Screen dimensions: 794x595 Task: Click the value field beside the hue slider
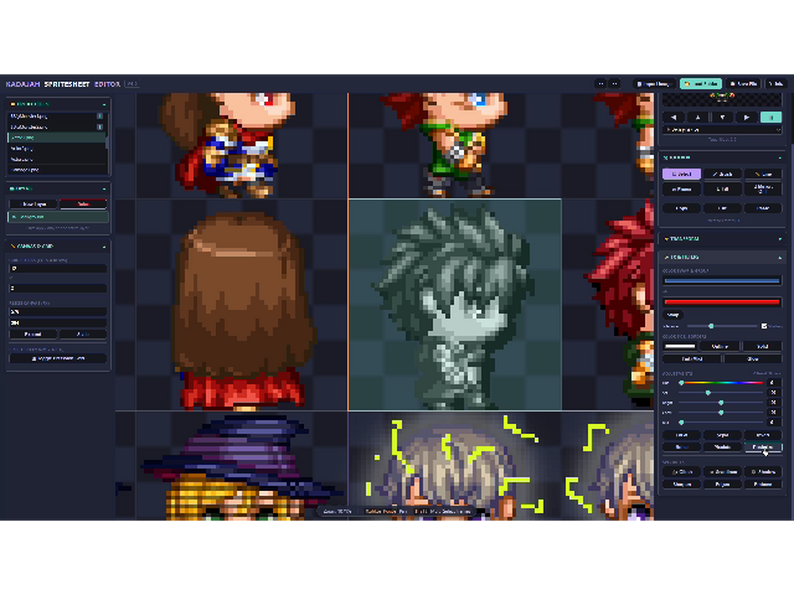pyautogui.click(x=773, y=383)
